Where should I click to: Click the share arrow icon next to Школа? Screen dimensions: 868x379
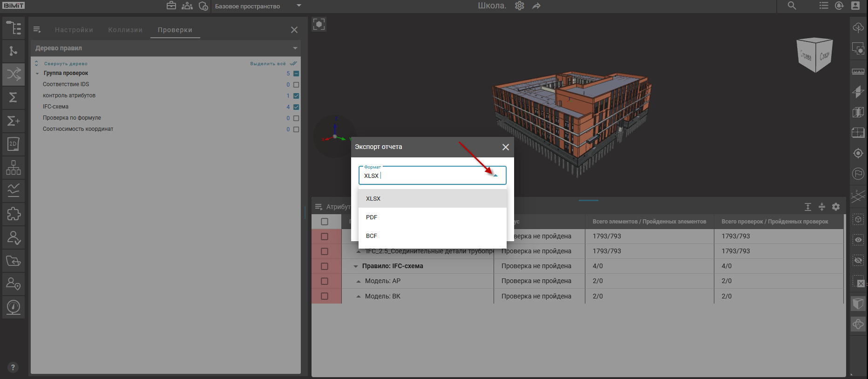[x=536, y=6]
